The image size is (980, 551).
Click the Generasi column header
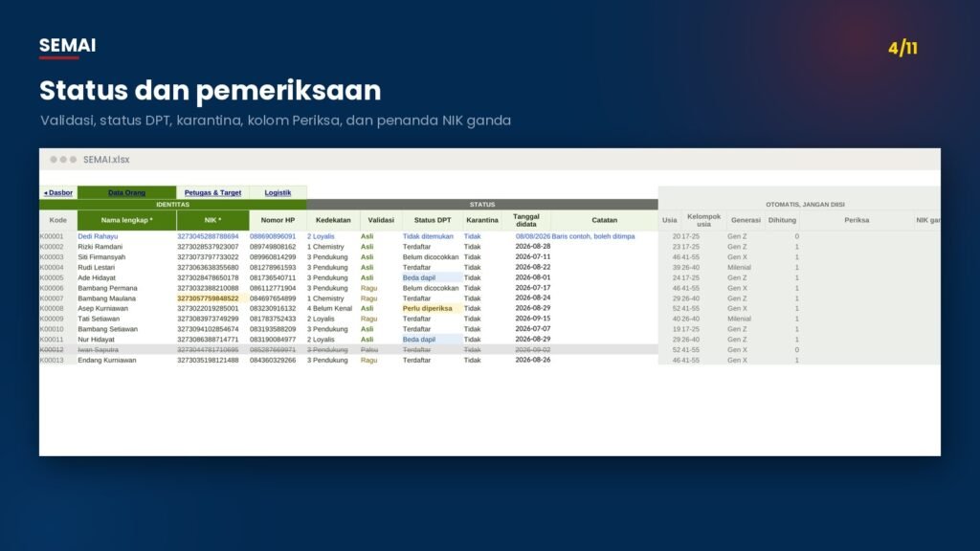pyautogui.click(x=746, y=220)
